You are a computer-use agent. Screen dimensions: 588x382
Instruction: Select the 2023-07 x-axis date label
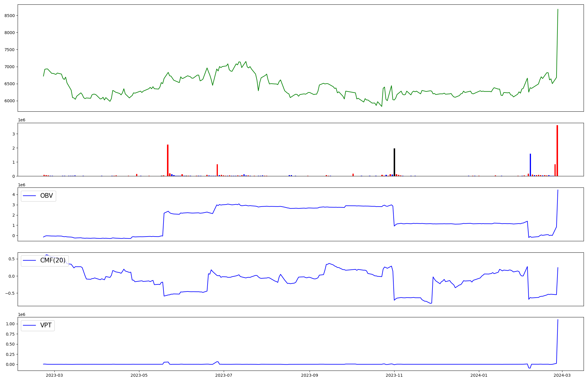point(224,375)
